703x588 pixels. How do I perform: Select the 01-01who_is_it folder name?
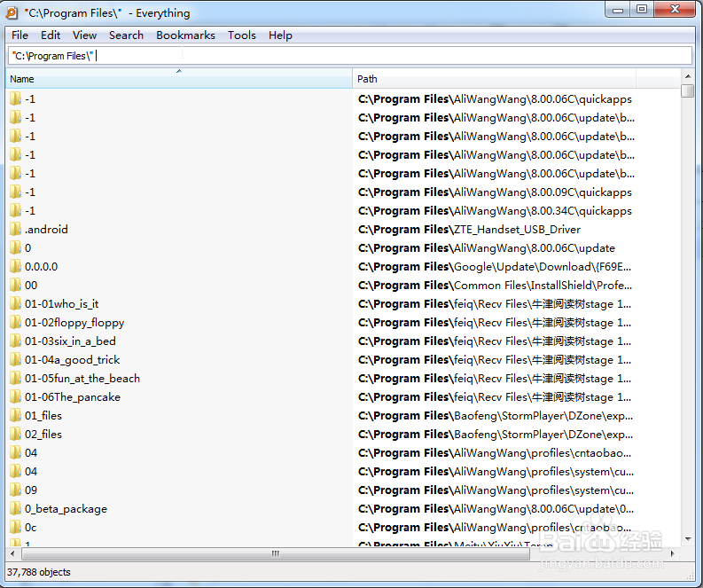(61, 303)
